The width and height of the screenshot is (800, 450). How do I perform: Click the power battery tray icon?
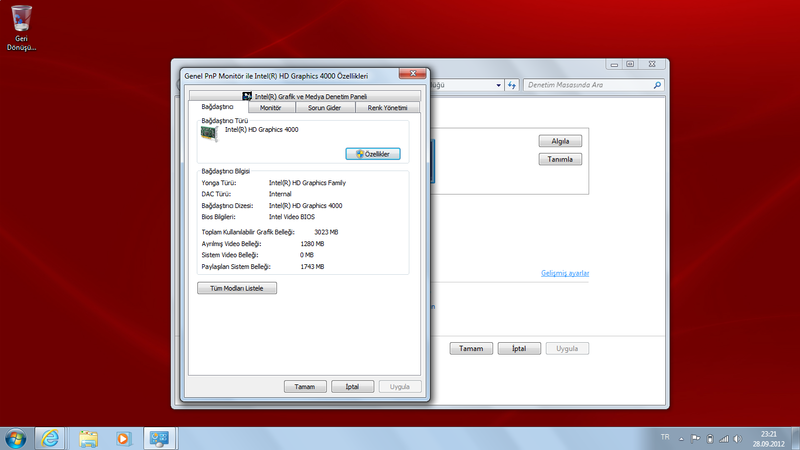pyautogui.click(x=710, y=438)
